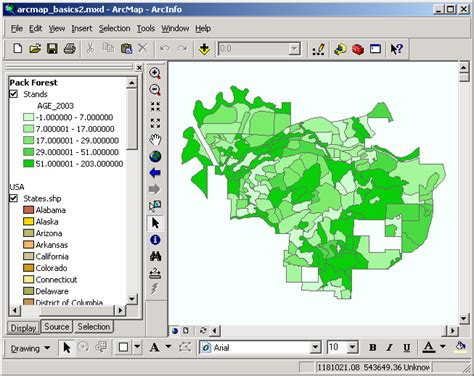474x376 pixels.
Task: Click the Alabama color swatch
Action: (x=29, y=210)
